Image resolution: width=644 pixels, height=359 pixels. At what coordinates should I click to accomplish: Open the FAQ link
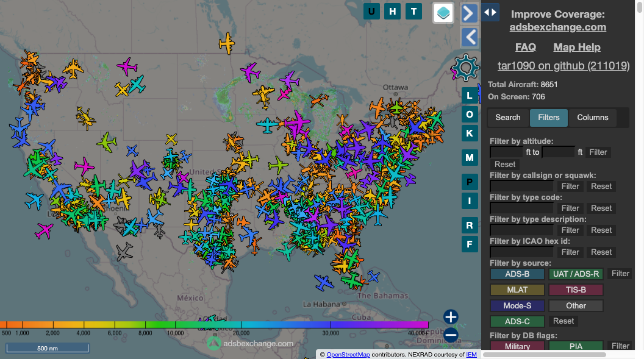click(x=526, y=47)
